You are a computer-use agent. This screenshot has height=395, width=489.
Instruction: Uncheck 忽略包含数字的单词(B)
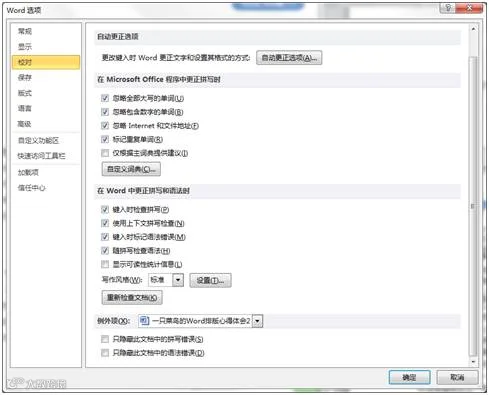105,112
